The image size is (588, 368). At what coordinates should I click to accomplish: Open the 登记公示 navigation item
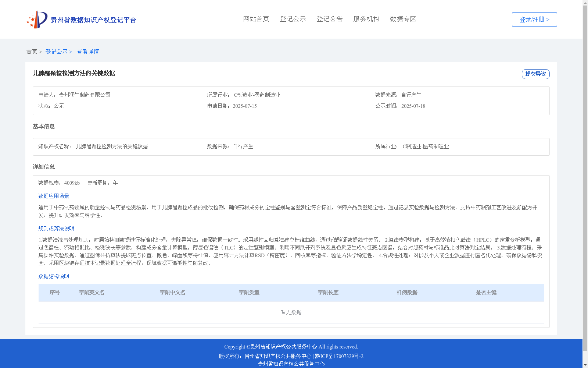coord(293,19)
